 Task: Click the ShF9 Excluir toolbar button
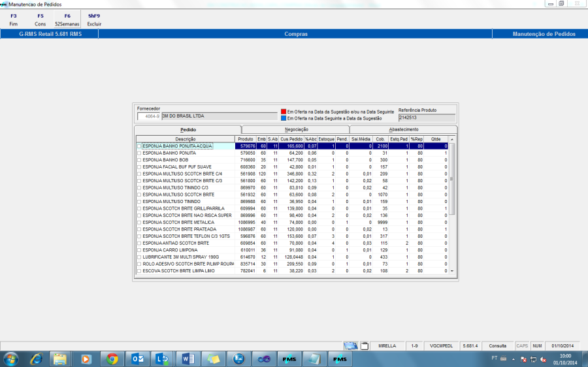[94, 20]
